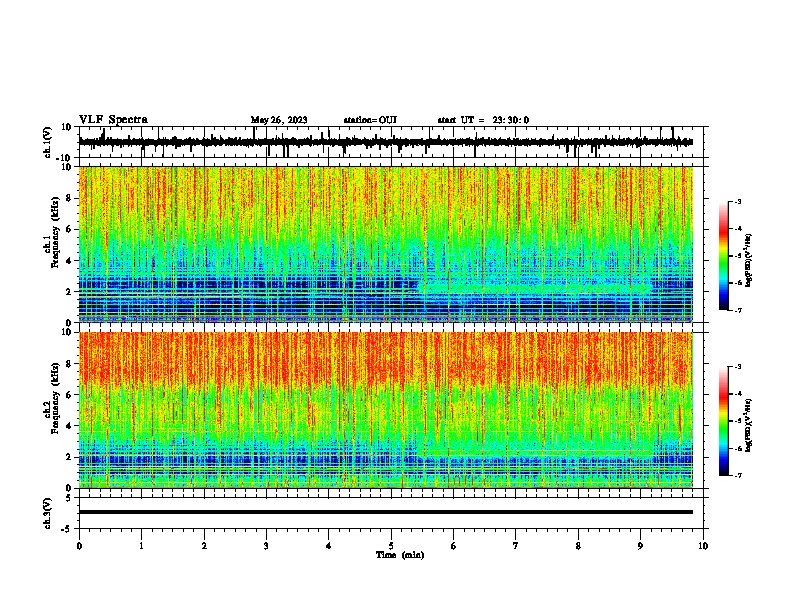The width and height of the screenshot is (792, 612).
Task: Click the ch.3(V) axis label
Action: [x=48, y=513]
